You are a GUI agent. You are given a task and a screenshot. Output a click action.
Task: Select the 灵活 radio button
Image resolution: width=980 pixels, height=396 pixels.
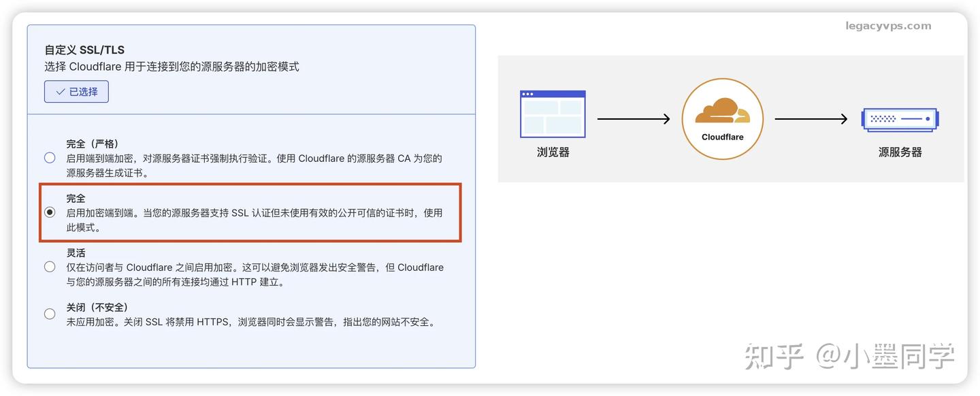pyautogui.click(x=50, y=267)
